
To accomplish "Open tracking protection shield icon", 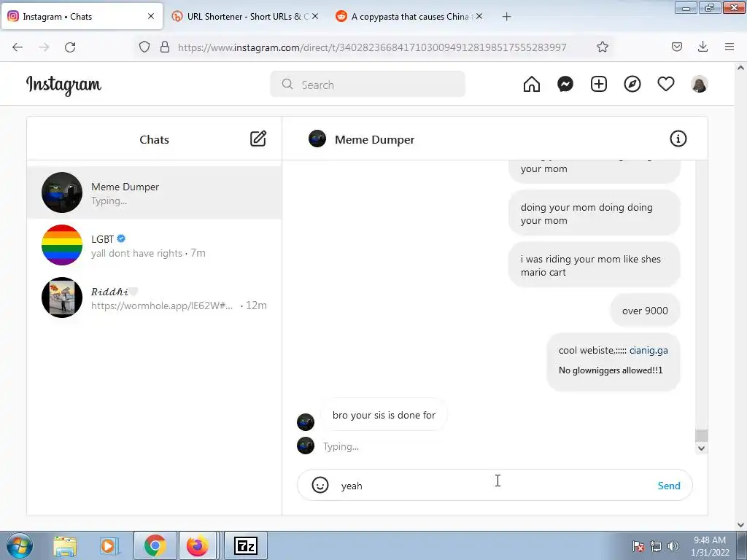I will [x=144, y=47].
